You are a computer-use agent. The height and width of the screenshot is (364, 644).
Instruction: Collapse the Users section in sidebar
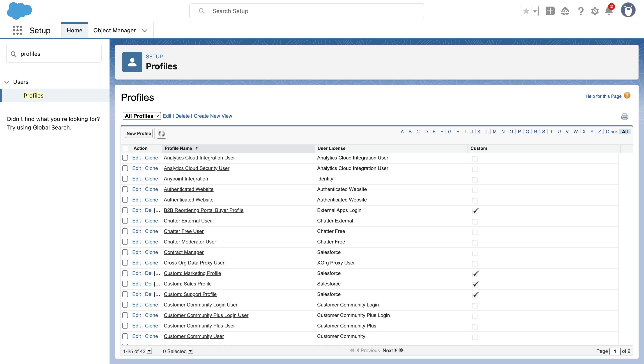[x=7, y=82]
